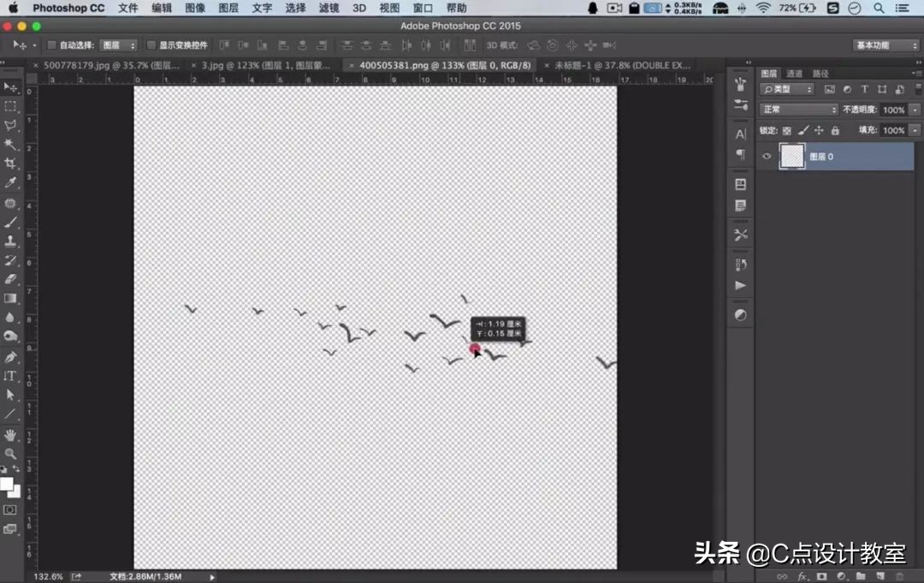Image resolution: width=924 pixels, height=583 pixels.
Task: Enable the 自动选择 checkbox
Action: click(51, 45)
